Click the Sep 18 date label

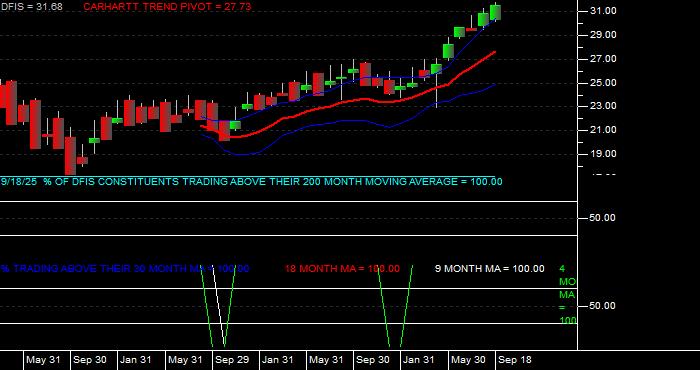[x=515, y=360]
